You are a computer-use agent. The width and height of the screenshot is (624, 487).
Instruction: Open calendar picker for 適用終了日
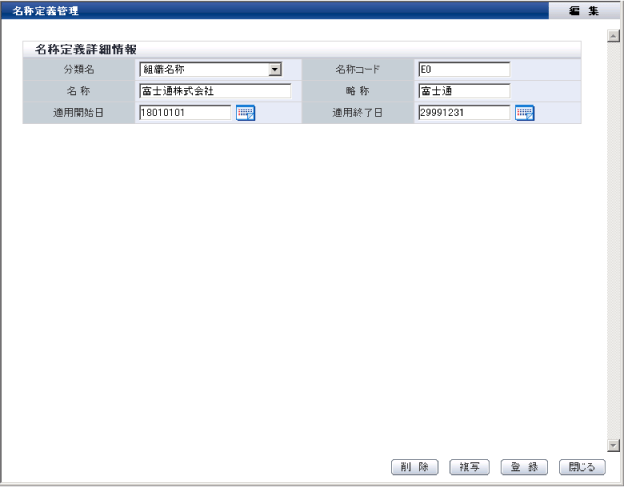pyautogui.click(x=525, y=113)
